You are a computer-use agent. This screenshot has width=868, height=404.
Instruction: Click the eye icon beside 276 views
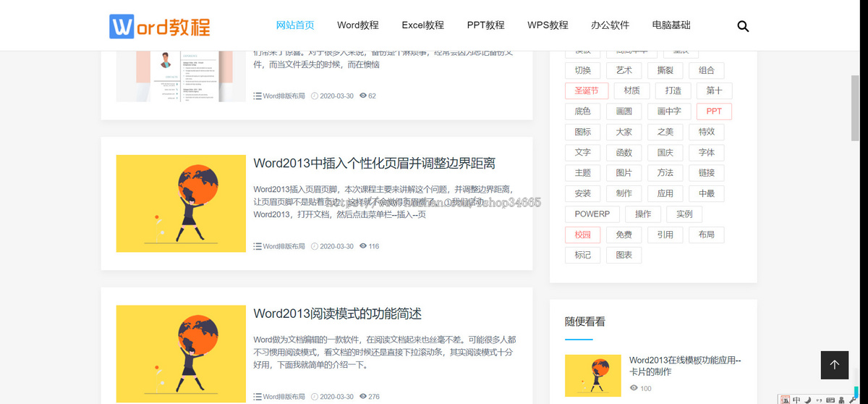pyautogui.click(x=363, y=397)
